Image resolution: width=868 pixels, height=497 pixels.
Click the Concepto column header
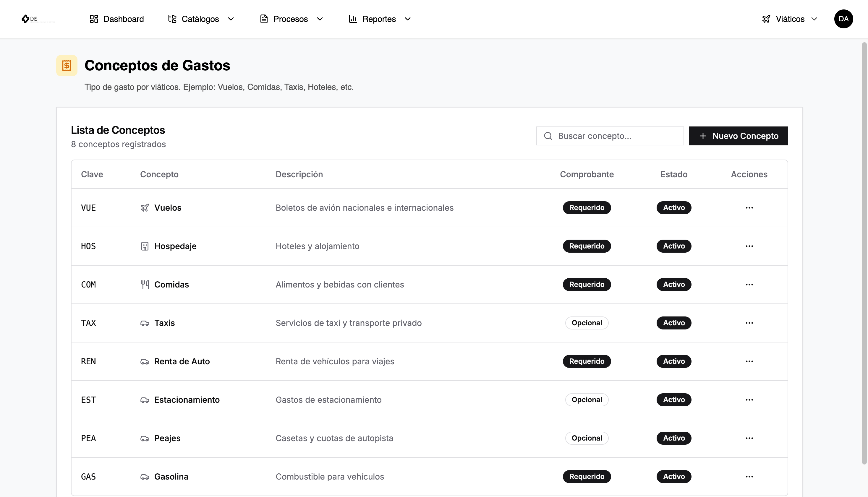[159, 174]
